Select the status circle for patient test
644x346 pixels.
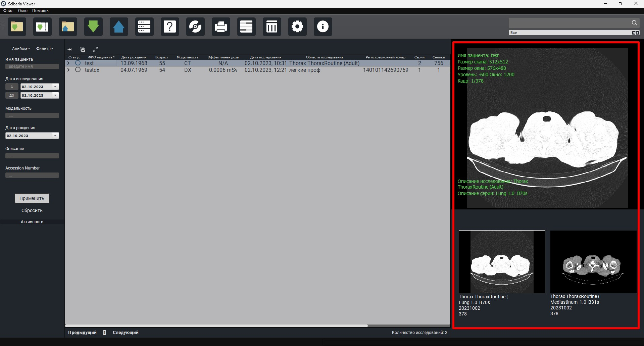click(78, 63)
